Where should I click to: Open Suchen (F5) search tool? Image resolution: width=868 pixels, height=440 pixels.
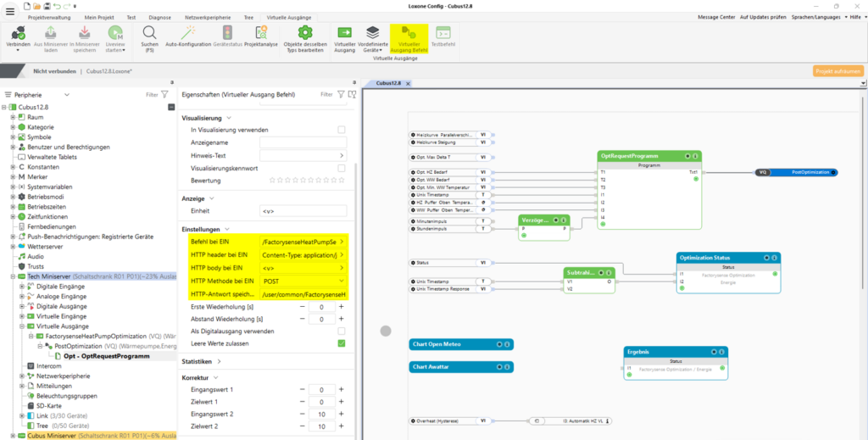tap(149, 32)
